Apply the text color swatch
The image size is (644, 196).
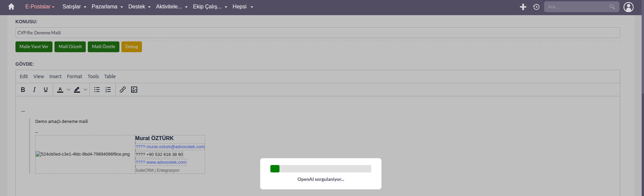tap(60, 90)
